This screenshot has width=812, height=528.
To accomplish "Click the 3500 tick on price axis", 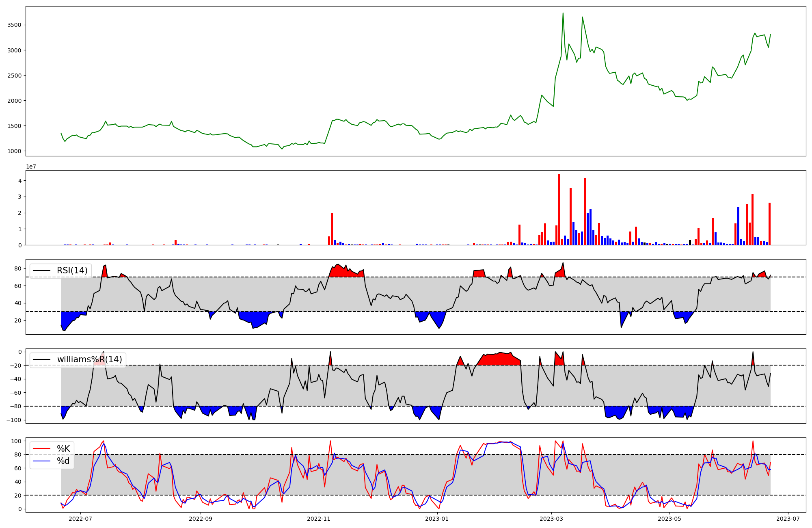I will [x=14, y=25].
